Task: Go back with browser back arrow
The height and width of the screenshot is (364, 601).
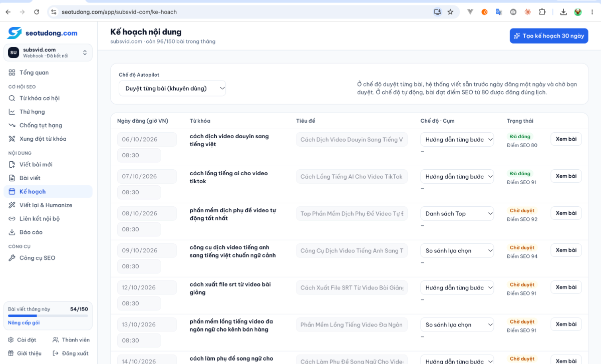Action: [8, 12]
